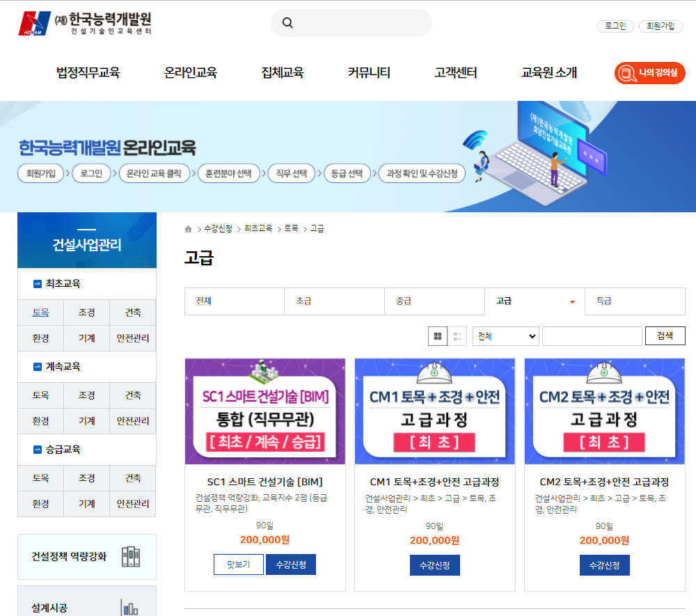Open 건설정책 역량강화 category banner
This screenshot has height=616, width=696.
click(x=87, y=556)
